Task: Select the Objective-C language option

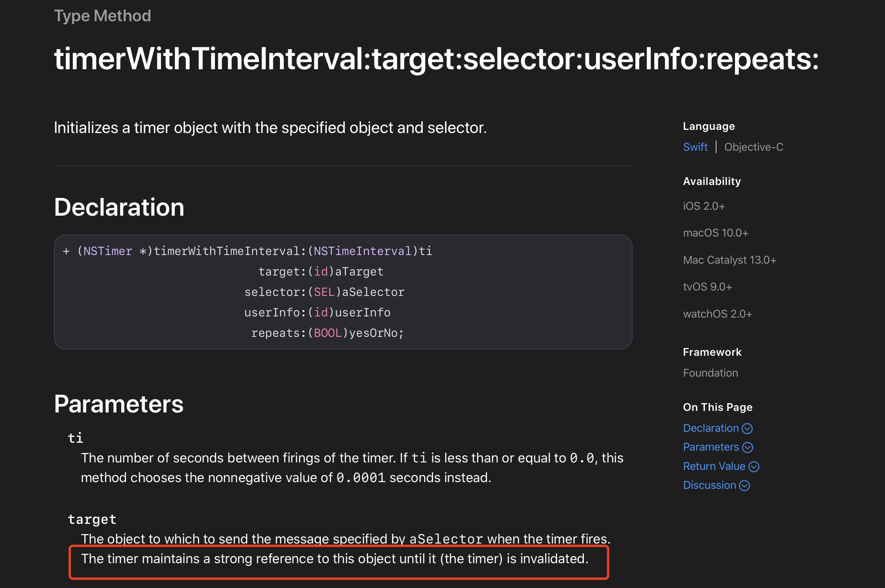Action: coord(754,147)
